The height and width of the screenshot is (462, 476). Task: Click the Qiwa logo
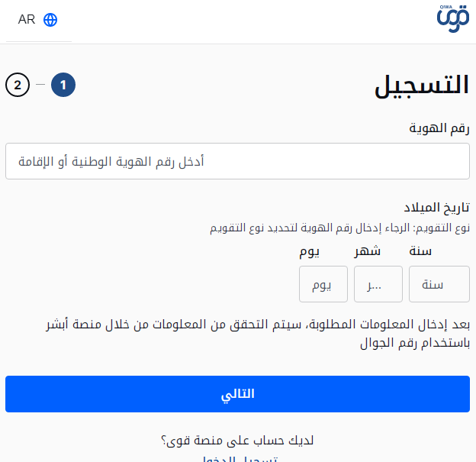453,20
